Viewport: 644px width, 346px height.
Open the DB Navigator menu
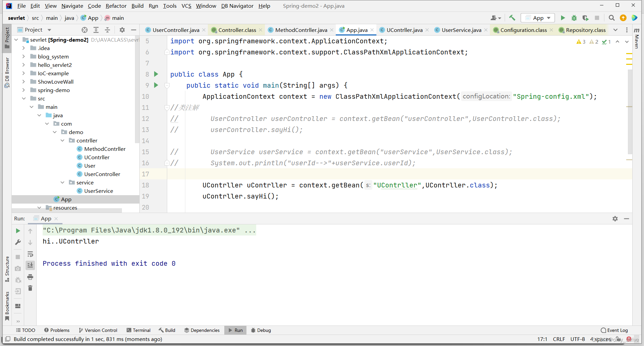[x=237, y=6]
